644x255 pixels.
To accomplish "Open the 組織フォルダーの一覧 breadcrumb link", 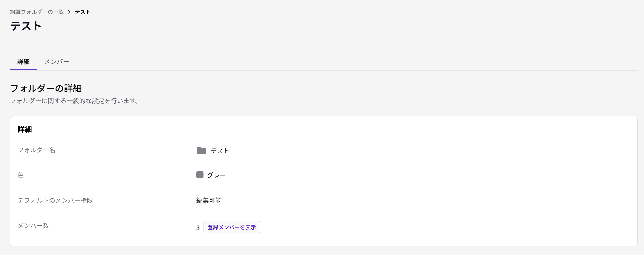I will click(x=37, y=12).
